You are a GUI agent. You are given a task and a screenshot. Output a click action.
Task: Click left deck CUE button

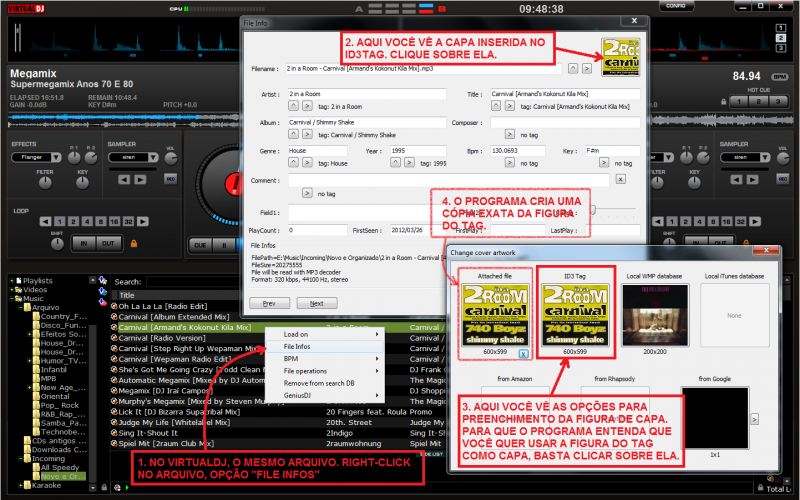point(200,245)
